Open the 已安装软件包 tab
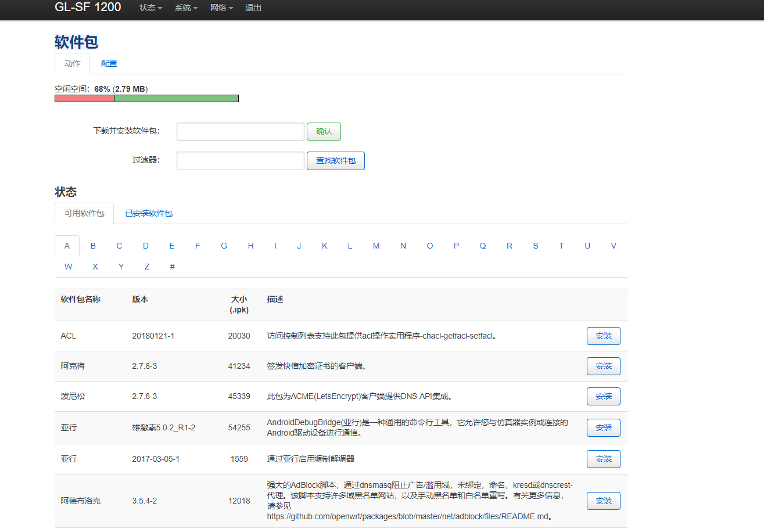764x532 pixels. click(x=149, y=213)
